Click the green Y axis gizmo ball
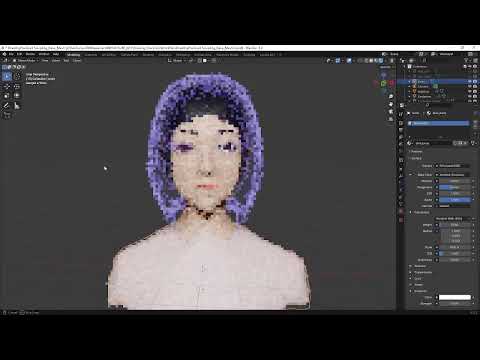This screenshot has width=480, height=360. point(383,83)
